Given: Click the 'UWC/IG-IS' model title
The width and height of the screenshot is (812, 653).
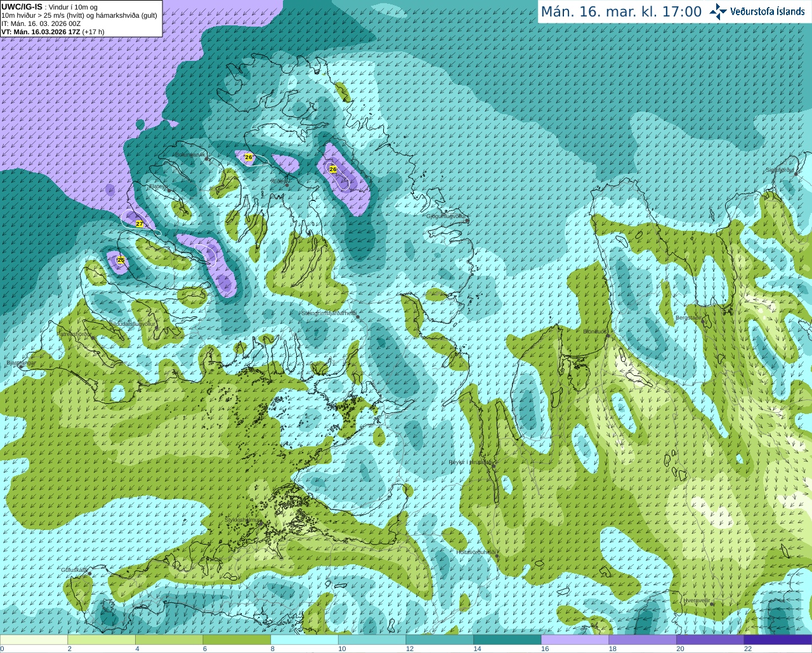Looking at the screenshot, I should 22,6.
